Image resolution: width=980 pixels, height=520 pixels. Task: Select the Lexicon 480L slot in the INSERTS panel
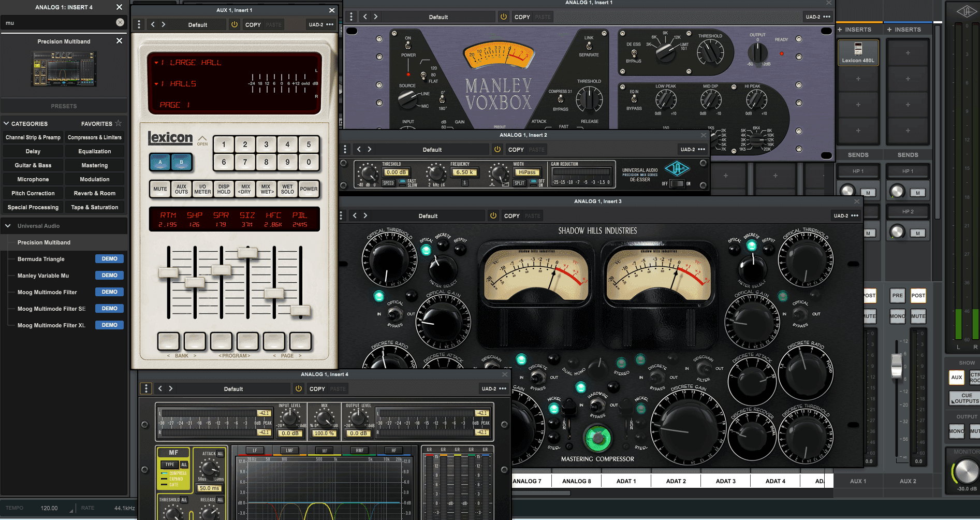coord(858,52)
